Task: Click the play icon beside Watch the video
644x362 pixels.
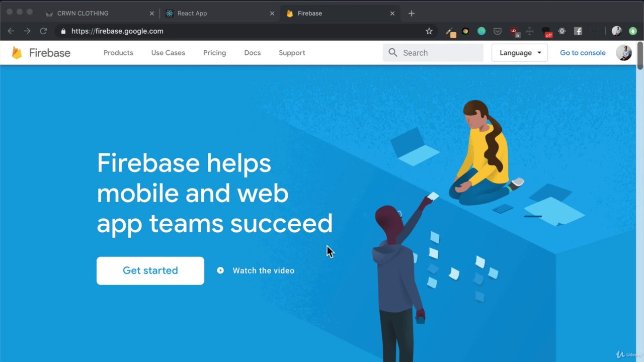Action: pyautogui.click(x=220, y=270)
